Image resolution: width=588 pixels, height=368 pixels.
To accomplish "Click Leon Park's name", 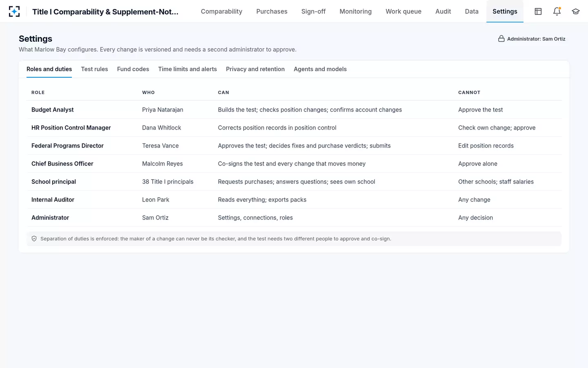I will 156,200.
